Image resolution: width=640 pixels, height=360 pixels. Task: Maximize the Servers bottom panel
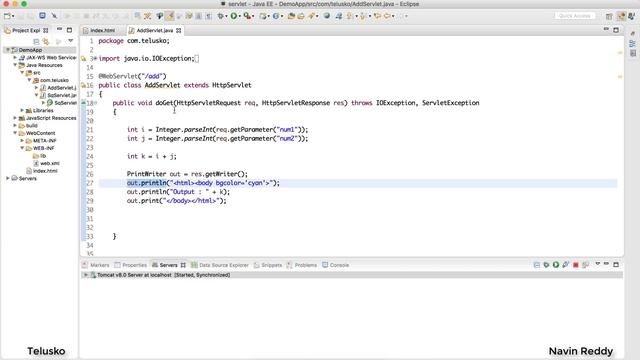616,264
